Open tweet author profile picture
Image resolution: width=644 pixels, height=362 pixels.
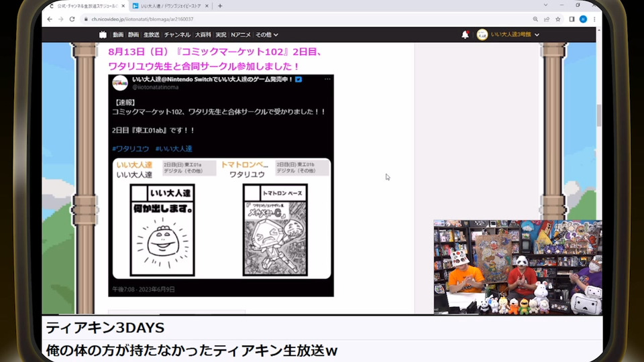click(x=120, y=83)
